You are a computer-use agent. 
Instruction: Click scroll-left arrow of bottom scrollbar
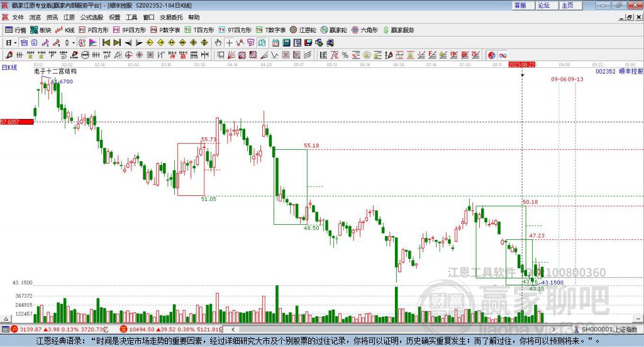(x=233, y=329)
